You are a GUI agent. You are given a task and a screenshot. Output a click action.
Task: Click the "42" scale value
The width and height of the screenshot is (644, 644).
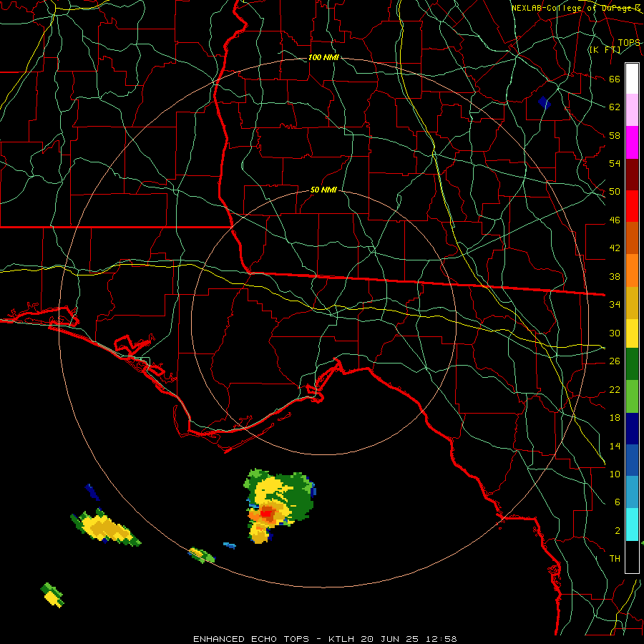tap(615, 248)
